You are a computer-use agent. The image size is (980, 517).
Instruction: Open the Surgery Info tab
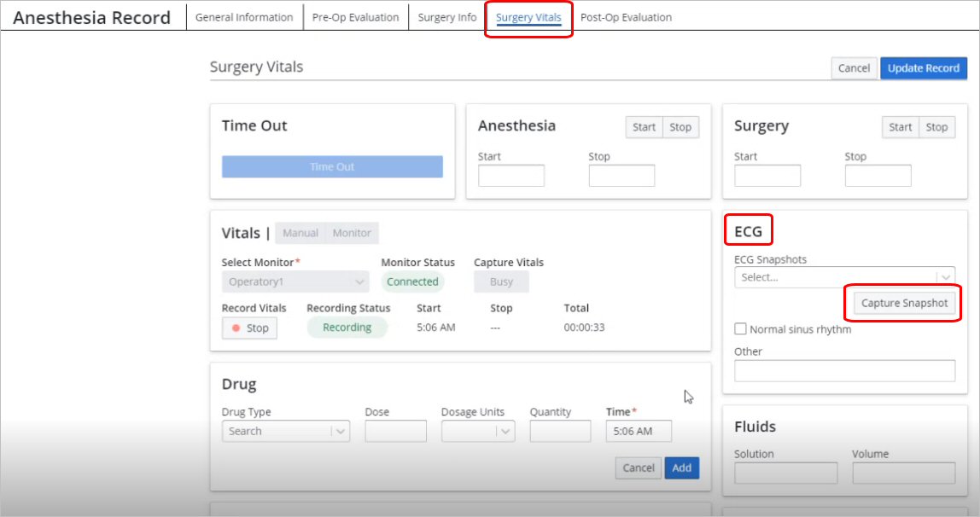coord(447,17)
